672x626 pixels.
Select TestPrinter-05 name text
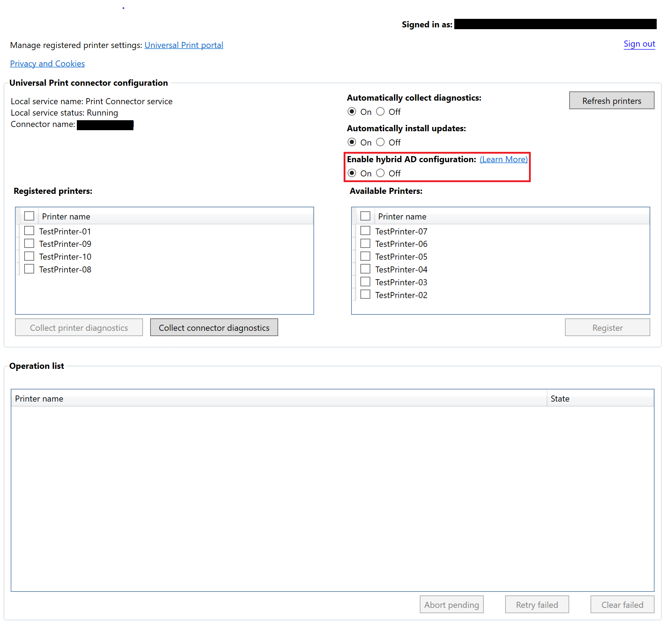pos(401,257)
